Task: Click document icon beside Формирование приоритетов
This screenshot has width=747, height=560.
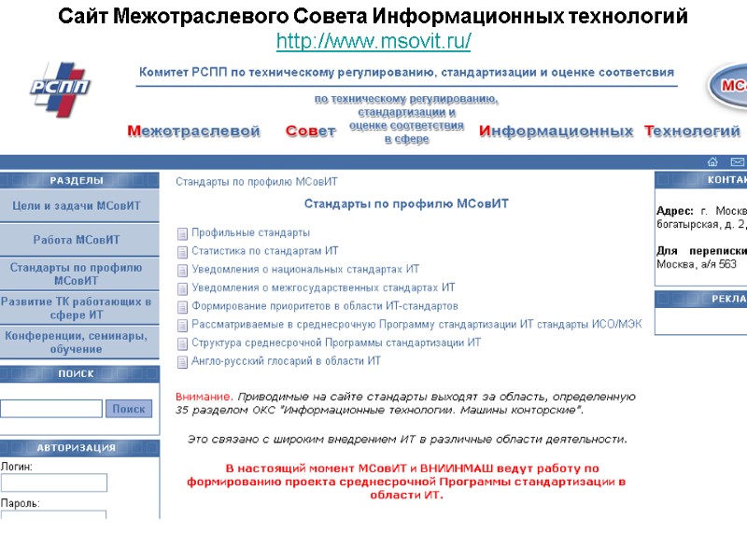Action: 182,307
